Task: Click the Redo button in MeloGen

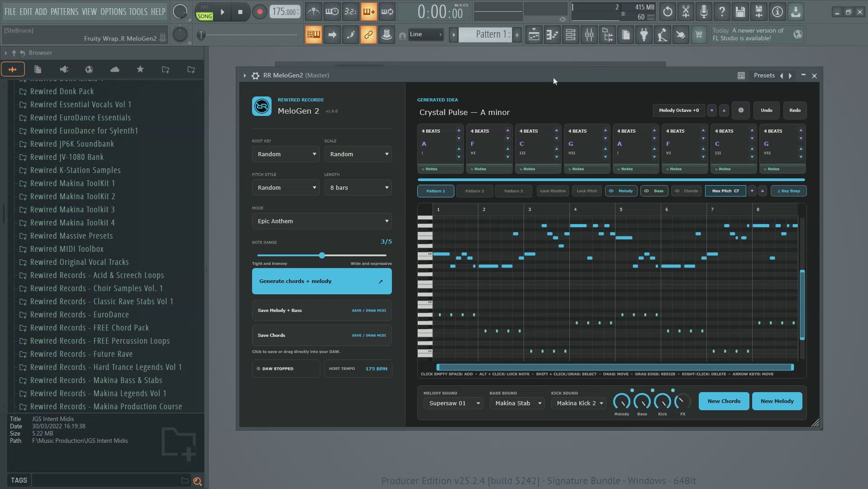Action: click(x=795, y=110)
